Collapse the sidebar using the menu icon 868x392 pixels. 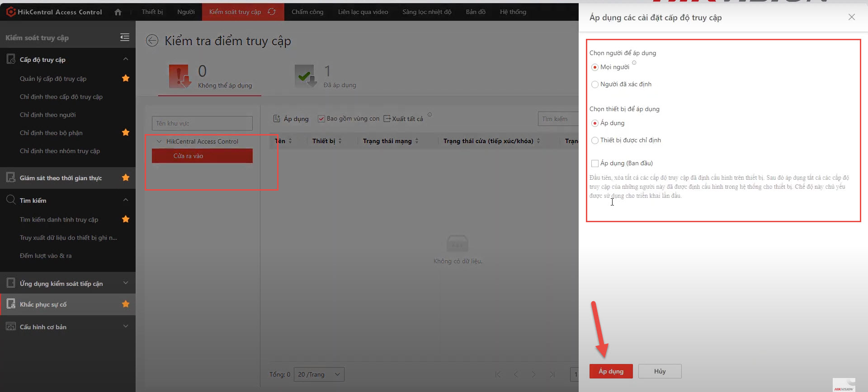[125, 37]
